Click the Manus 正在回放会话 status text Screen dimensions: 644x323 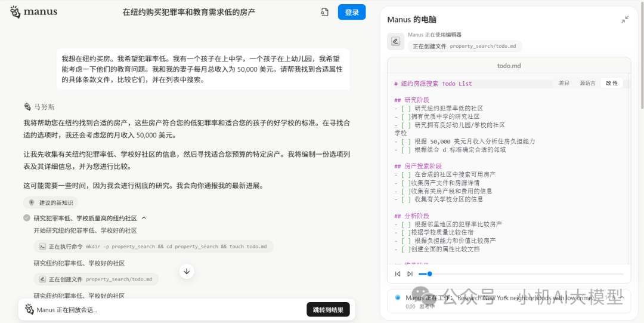(x=67, y=310)
